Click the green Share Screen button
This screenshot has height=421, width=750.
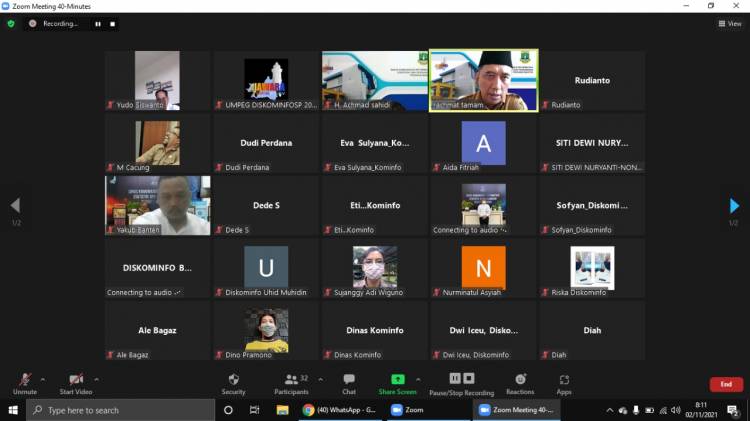(397, 383)
